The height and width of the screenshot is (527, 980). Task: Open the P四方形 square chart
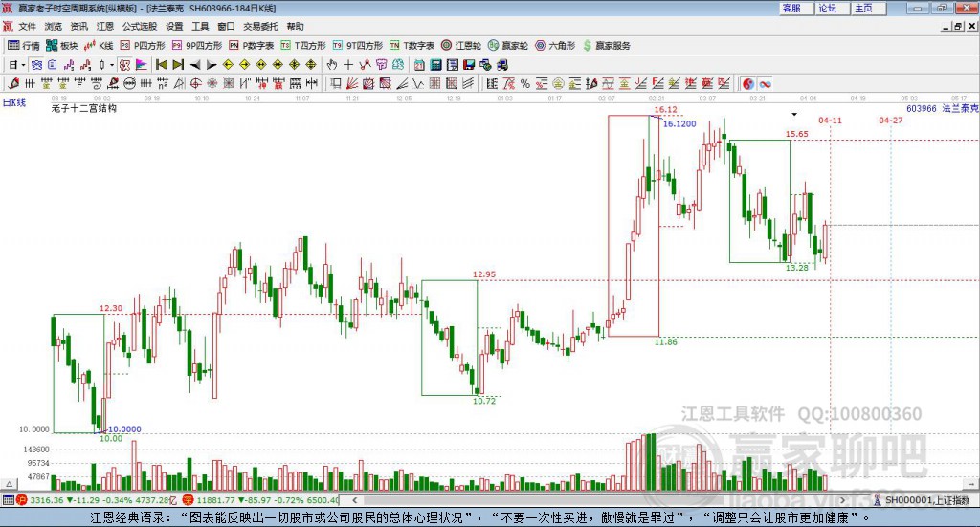pos(142,46)
